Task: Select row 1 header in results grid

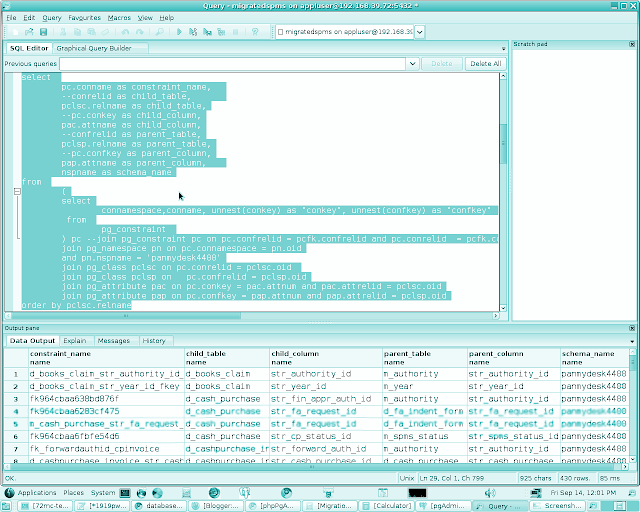Action: [16, 374]
